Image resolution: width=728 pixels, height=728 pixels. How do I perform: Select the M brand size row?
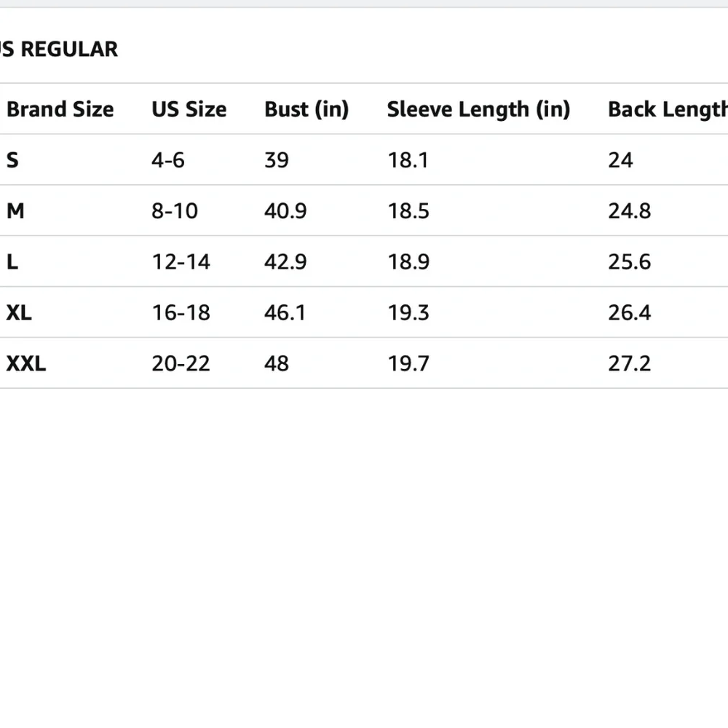click(x=364, y=210)
